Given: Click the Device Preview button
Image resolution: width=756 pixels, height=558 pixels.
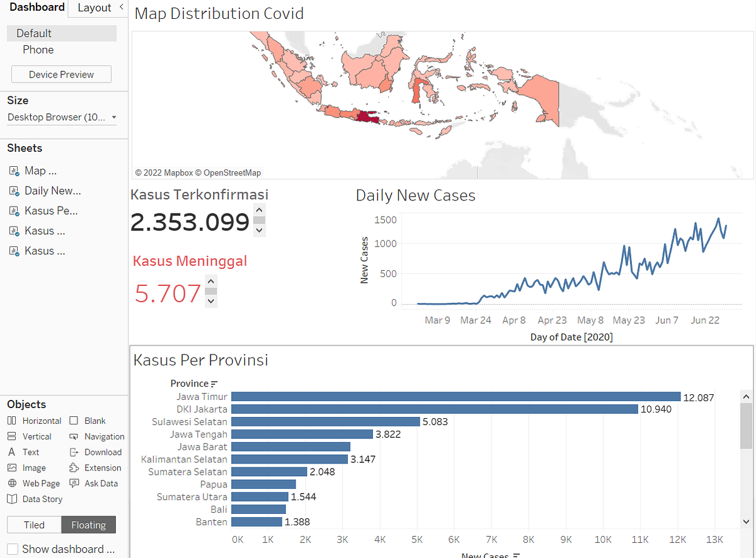Looking at the screenshot, I should pyautogui.click(x=61, y=74).
